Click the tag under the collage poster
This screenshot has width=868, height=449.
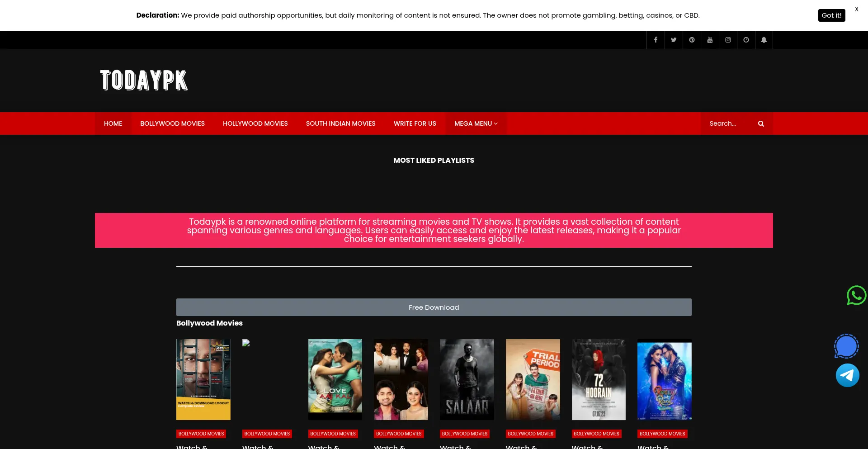click(399, 434)
